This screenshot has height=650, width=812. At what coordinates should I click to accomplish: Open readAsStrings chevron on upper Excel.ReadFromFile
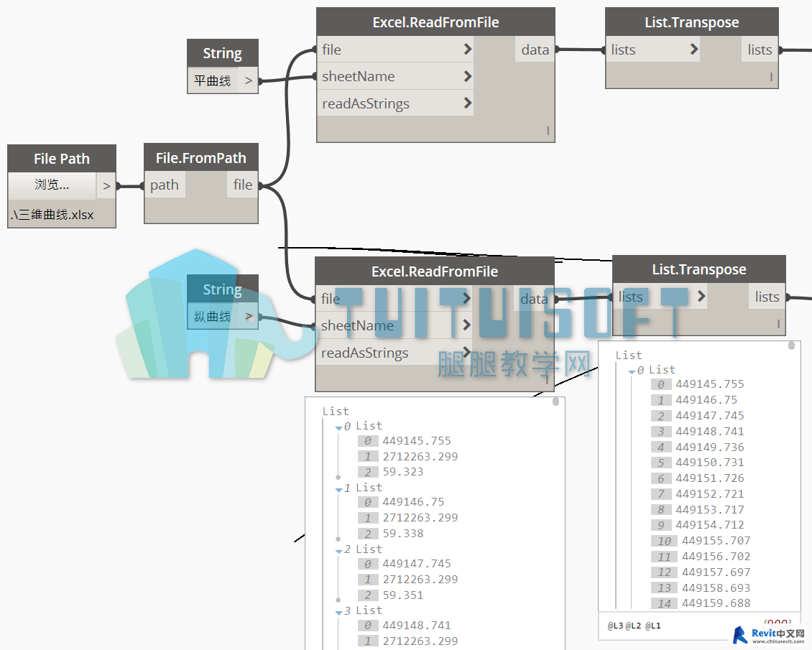(468, 103)
